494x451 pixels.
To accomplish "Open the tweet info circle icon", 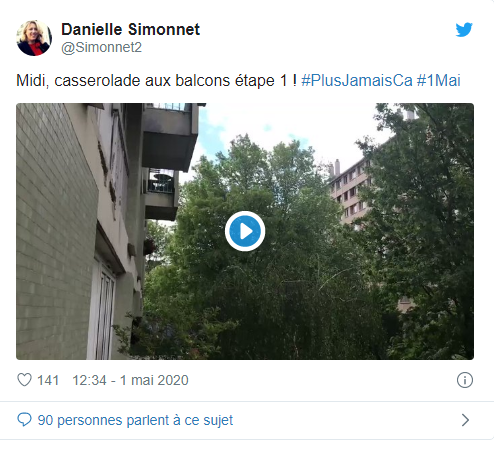I will click(465, 380).
